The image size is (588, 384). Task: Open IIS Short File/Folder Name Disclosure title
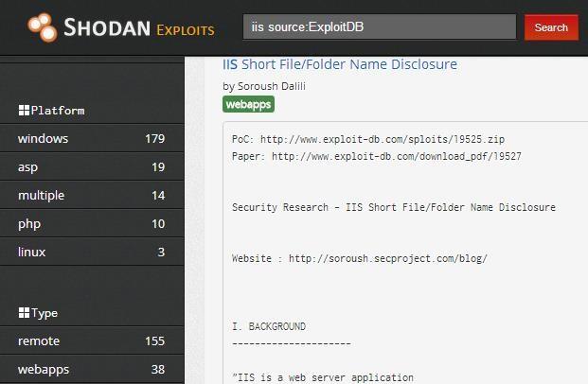(x=339, y=64)
